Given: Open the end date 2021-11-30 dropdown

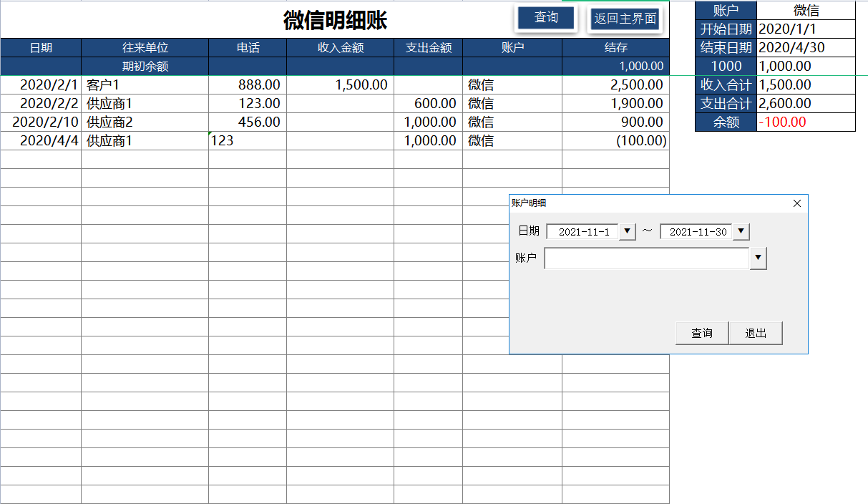Looking at the screenshot, I should [x=741, y=231].
